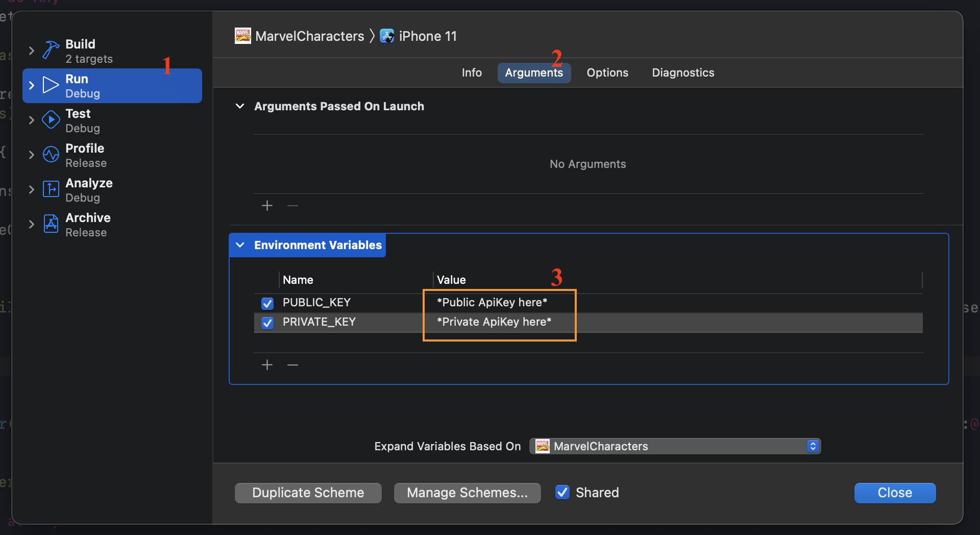Click the Build hammer icon
The height and width of the screenshot is (535, 980).
coord(51,50)
